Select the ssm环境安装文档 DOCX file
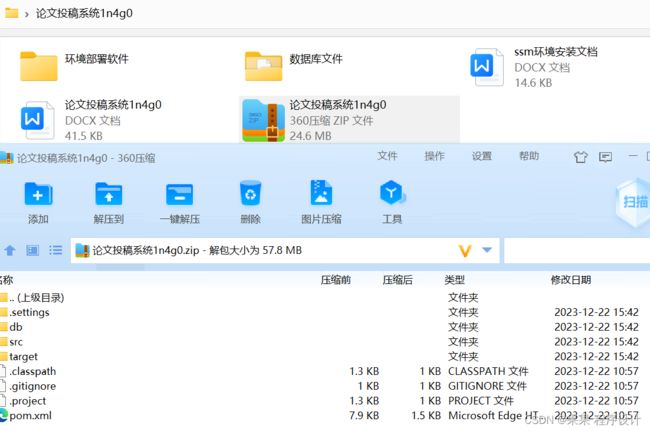The width and height of the screenshot is (650, 431). 534,68
